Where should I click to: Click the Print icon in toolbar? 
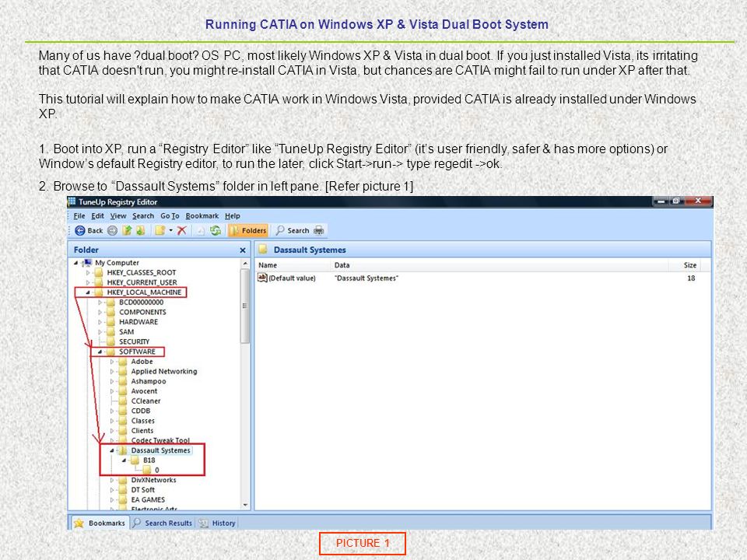[319, 231]
